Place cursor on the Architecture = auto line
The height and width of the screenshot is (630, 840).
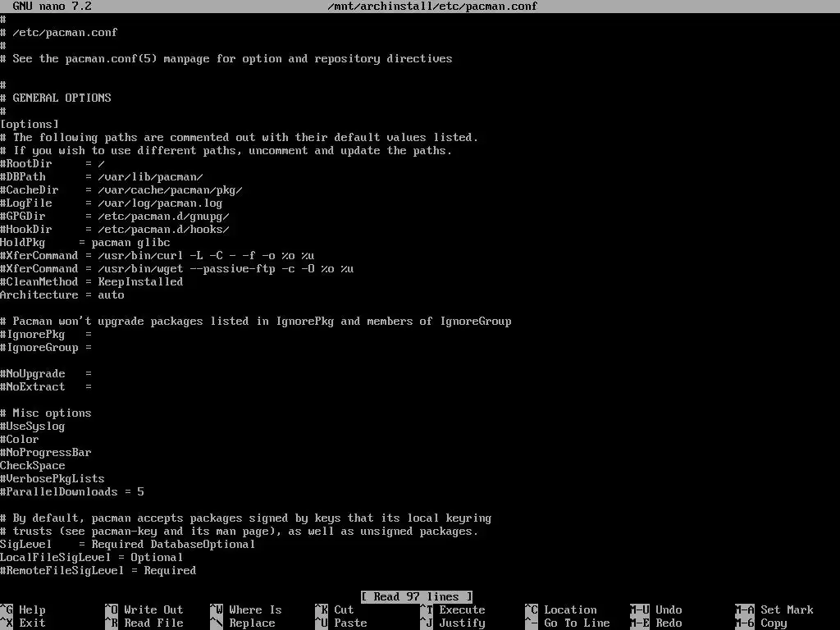[x=62, y=295]
